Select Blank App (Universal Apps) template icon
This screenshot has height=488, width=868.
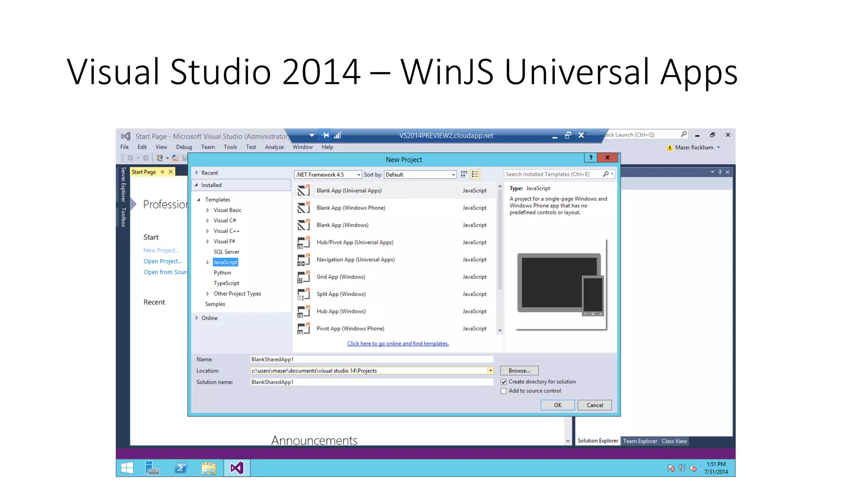coord(303,191)
